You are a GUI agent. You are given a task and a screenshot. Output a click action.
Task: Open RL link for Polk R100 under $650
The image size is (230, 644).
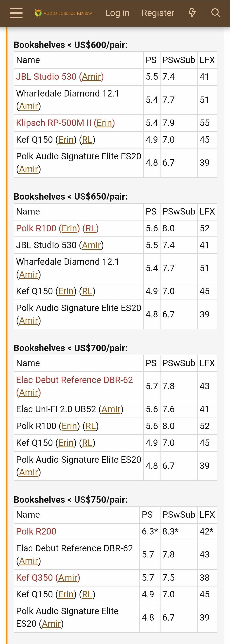(x=91, y=229)
